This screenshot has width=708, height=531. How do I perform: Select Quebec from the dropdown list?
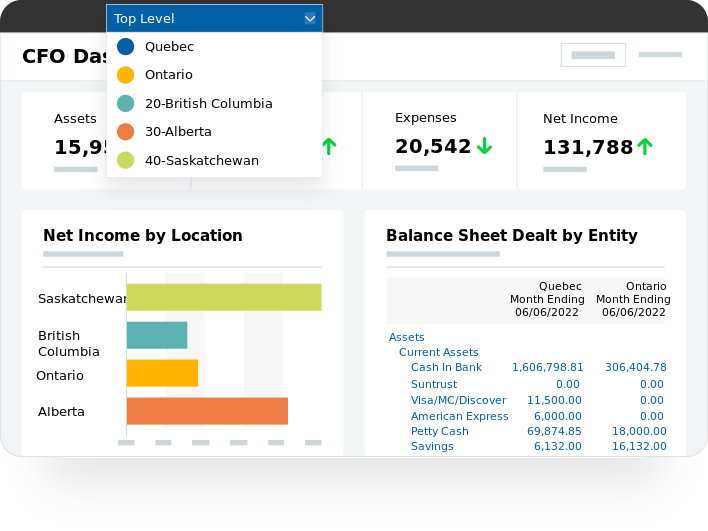169,46
